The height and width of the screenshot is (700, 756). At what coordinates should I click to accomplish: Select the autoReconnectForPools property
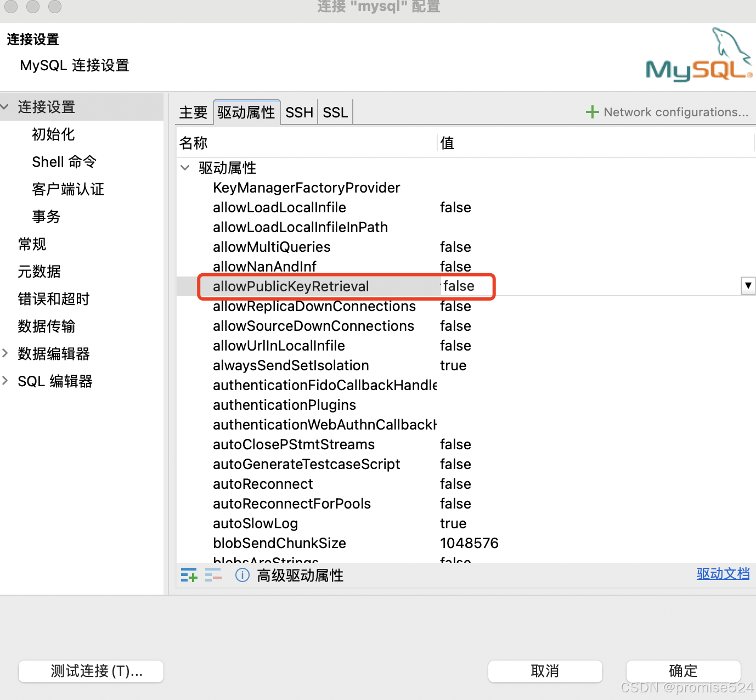[292, 504]
